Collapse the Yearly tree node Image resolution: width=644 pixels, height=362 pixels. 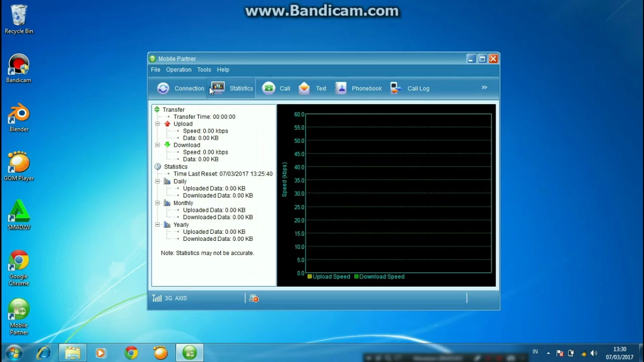pyautogui.click(x=157, y=225)
